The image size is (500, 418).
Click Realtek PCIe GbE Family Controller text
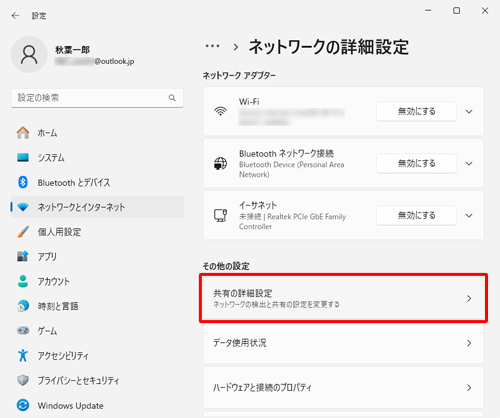[292, 222]
